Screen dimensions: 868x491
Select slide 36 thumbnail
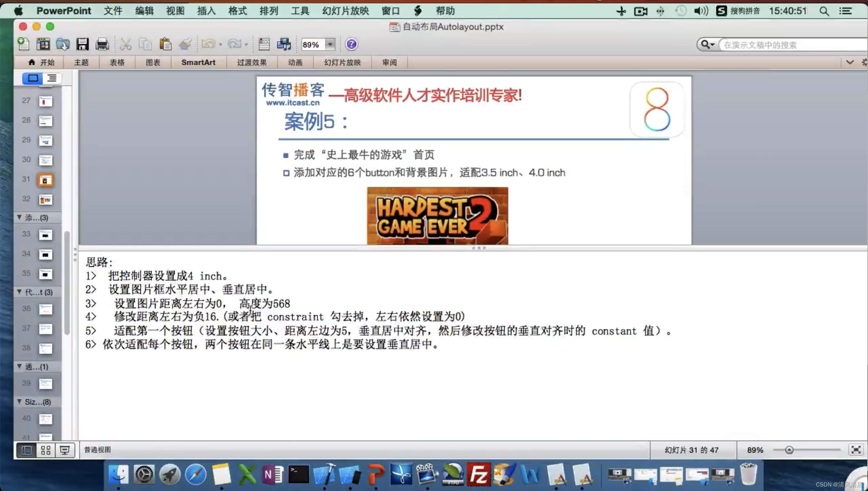pyautogui.click(x=45, y=309)
